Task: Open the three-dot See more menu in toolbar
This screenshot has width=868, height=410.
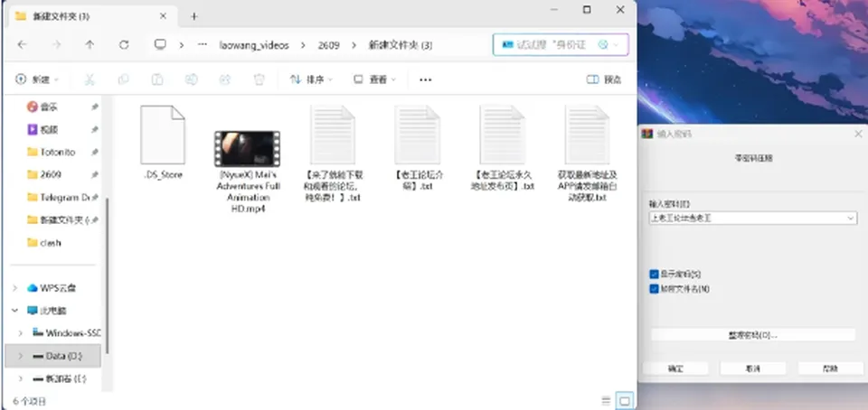Action: pos(425,79)
